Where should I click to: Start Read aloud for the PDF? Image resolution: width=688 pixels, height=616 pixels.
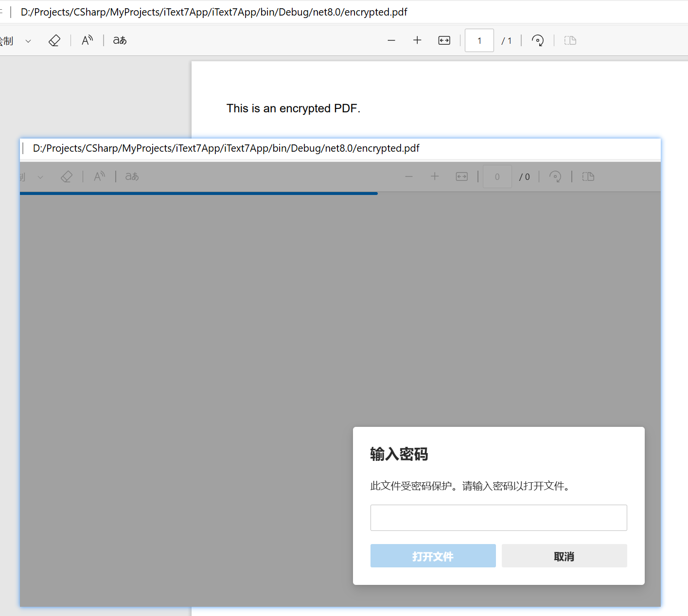(x=87, y=40)
